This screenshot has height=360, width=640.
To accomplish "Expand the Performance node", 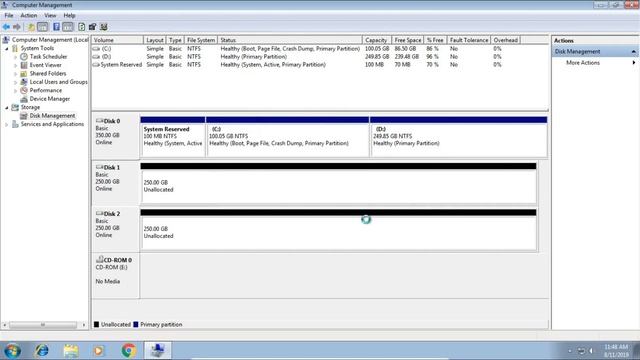I will (16, 90).
